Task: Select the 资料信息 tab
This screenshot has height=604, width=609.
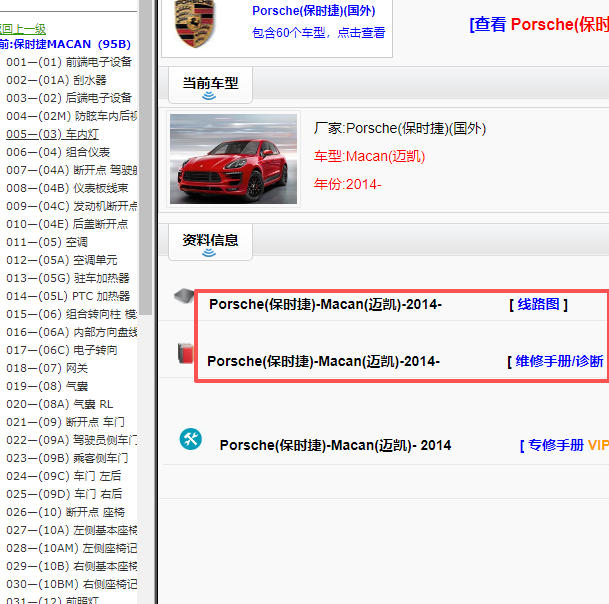Action: point(210,242)
